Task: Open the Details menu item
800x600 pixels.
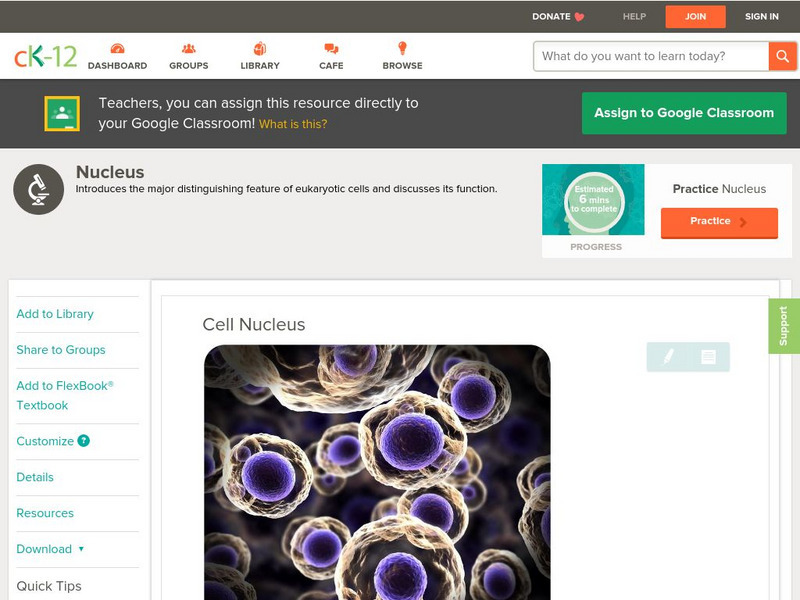Action: tap(34, 477)
